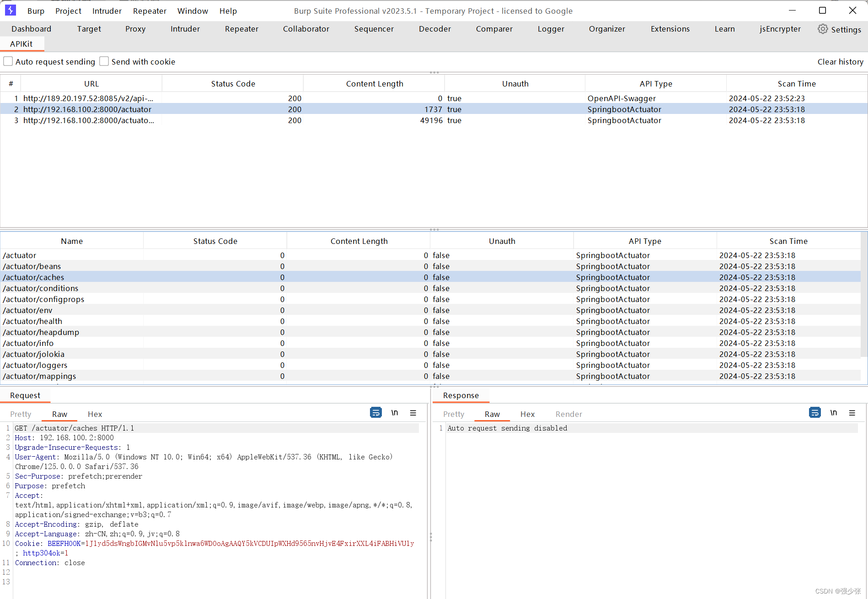Select the /actuator/beans row
The image size is (868, 599).
coord(430,266)
